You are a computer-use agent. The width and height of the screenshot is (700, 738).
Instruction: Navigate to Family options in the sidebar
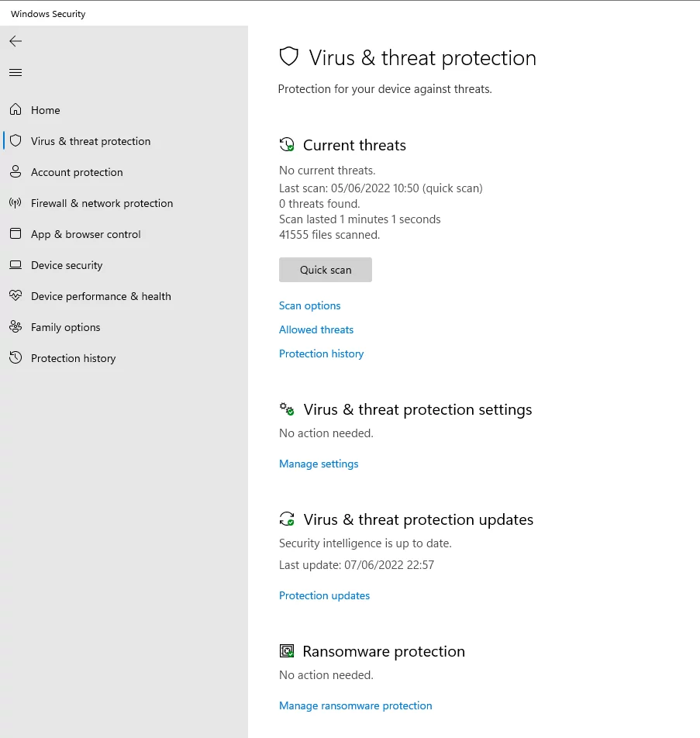point(65,327)
